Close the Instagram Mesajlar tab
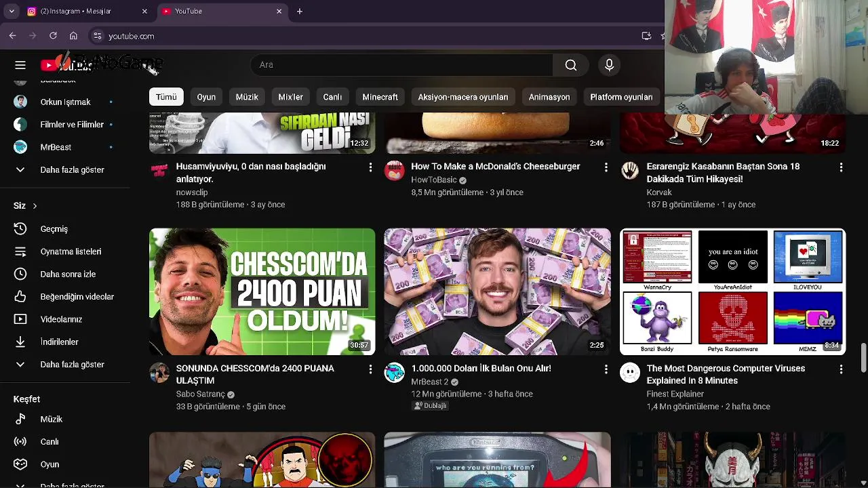Image resolution: width=868 pixels, height=488 pixels. pyautogui.click(x=144, y=11)
